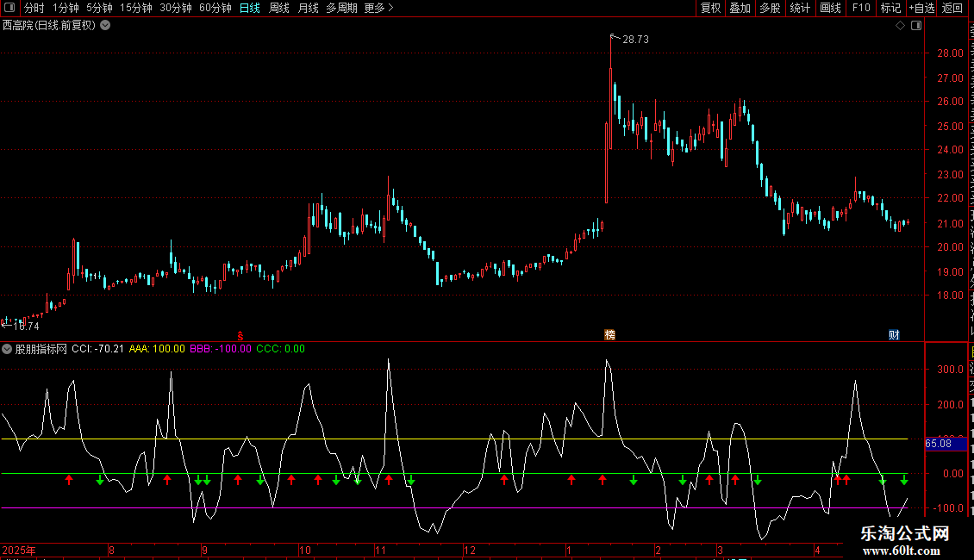This screenshot has height=560, width=974.
Task: Expand the 更多 periods menu
Action: click(x=378, y=8)
